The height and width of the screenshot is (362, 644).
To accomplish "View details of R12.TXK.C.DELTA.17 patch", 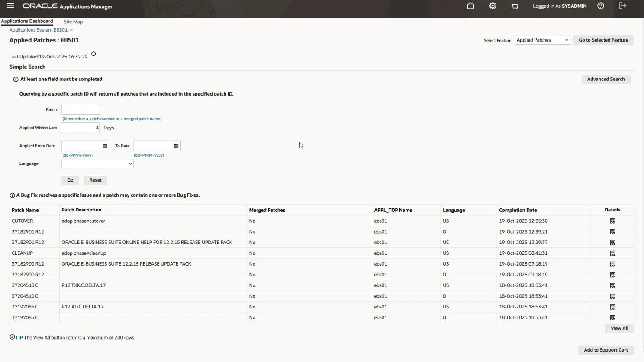I will coord(612,285).
